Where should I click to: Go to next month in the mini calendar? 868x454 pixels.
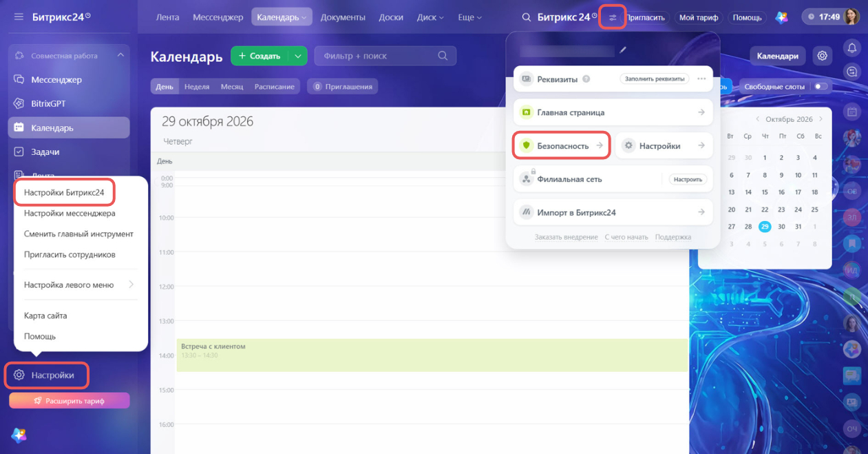[x=821, y=119]
